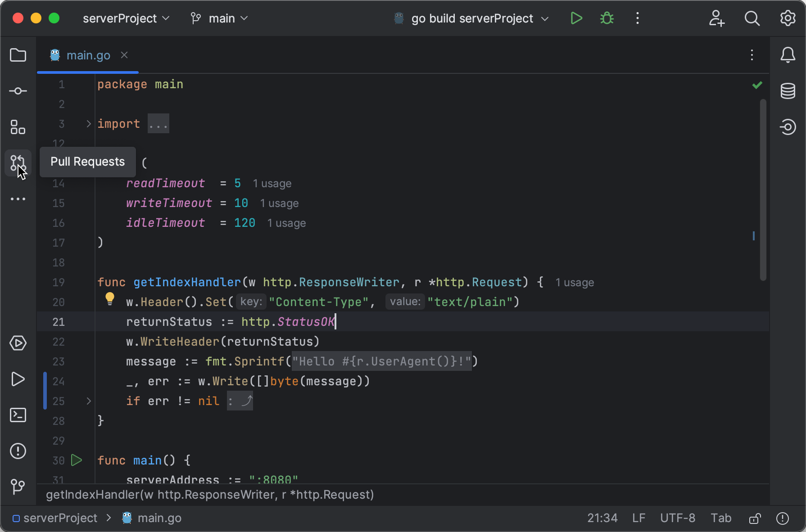Open the Pull Requests tool window
Screen dimensions: 806x532
tap(18, 163)
